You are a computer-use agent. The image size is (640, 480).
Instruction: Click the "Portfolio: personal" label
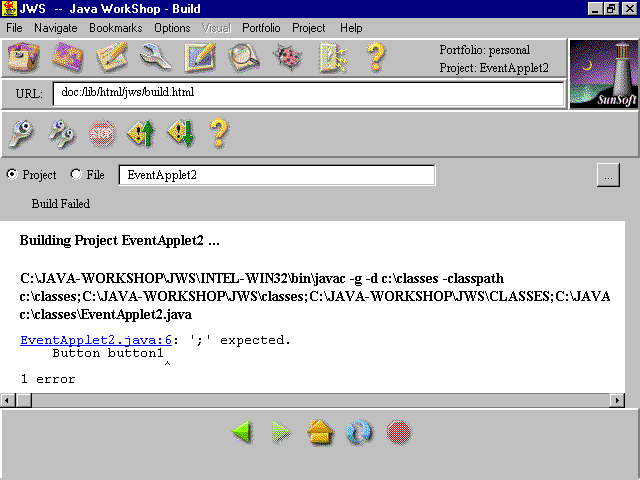(x=484, y=50)
